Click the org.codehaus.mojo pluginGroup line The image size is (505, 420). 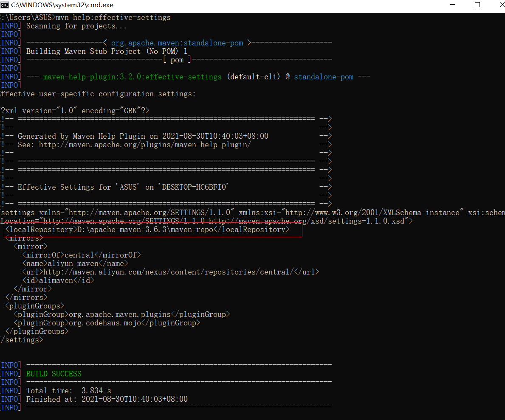107,323
